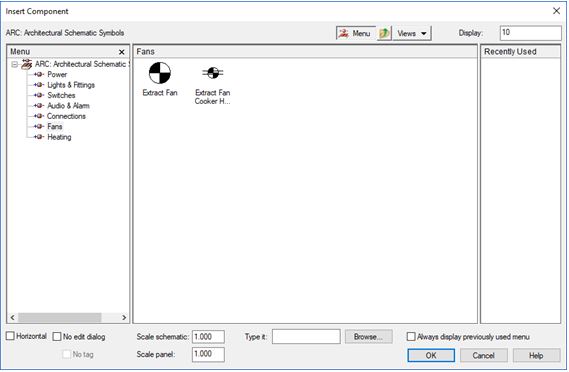Open Help for Insert Component
This screenshot has height=372, width=569.
tap(536, 355)
